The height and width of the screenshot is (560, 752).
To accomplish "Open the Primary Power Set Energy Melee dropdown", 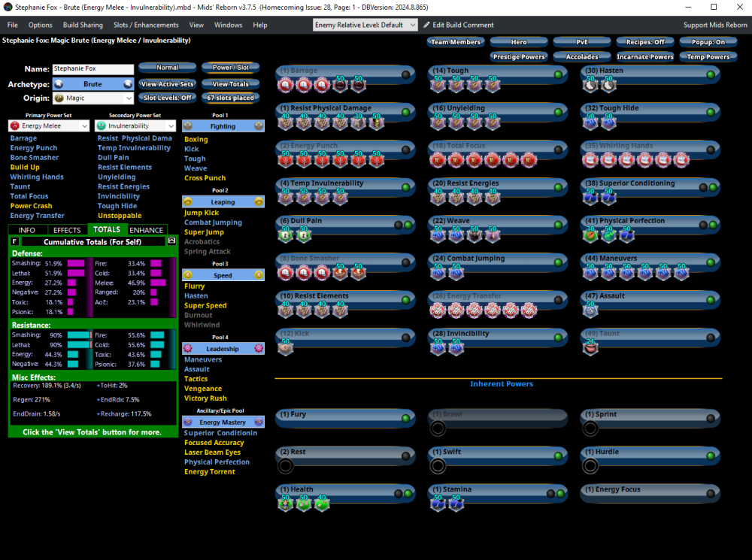I will click(49, 126).
